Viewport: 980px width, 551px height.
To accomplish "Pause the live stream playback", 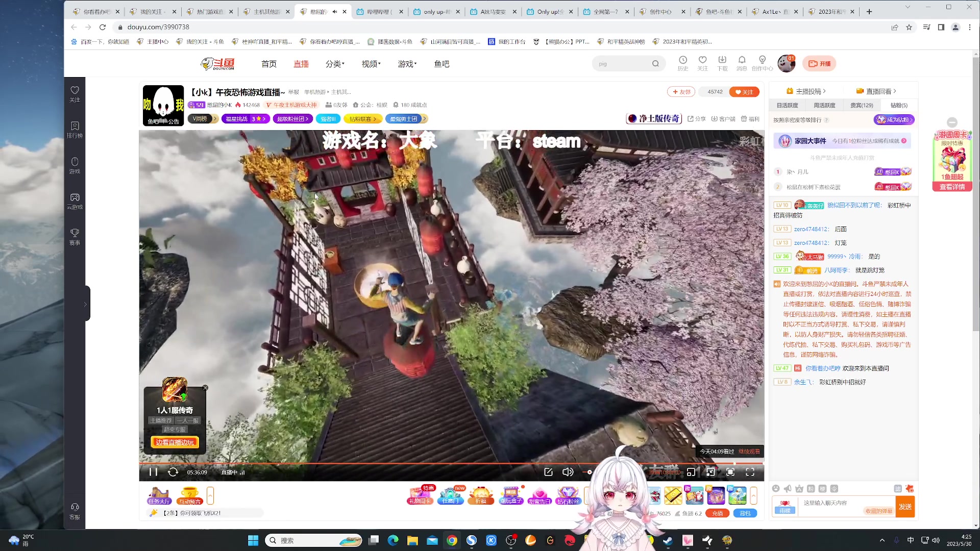I will click(152, 472).
